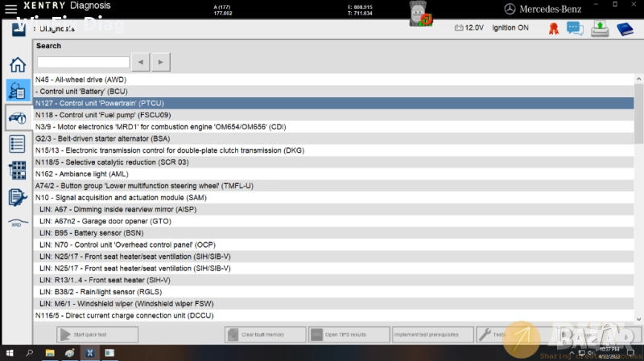Screen dimensions: 644x361
Task: Open the chat support icon
Action: [575, 28]
